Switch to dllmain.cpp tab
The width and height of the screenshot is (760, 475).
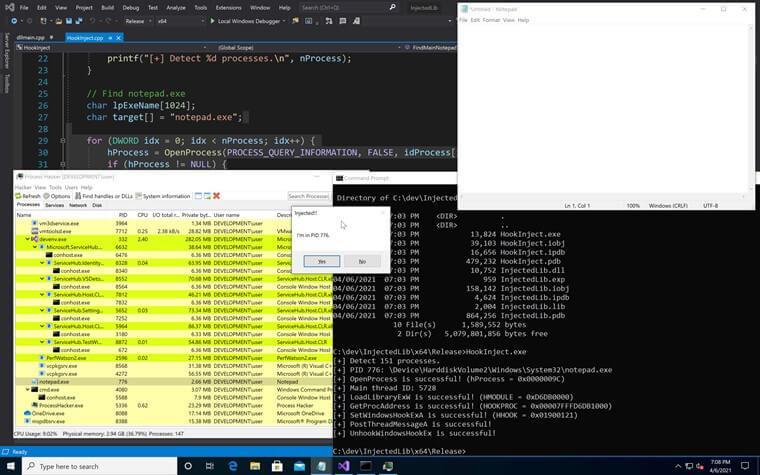31,37
